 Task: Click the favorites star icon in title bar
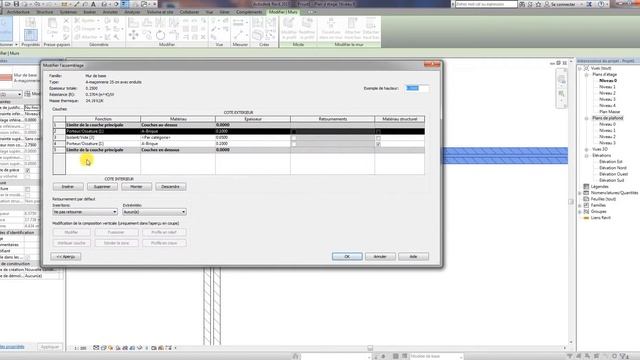coord(538,4)
